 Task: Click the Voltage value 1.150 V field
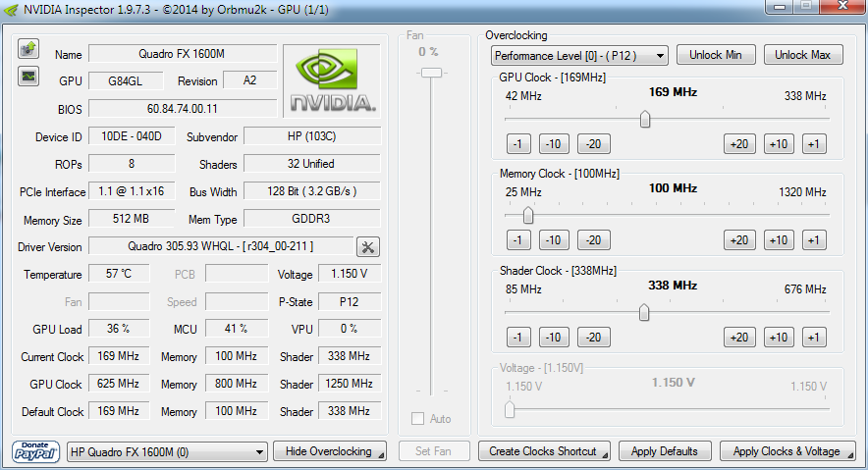click(350, 274)
